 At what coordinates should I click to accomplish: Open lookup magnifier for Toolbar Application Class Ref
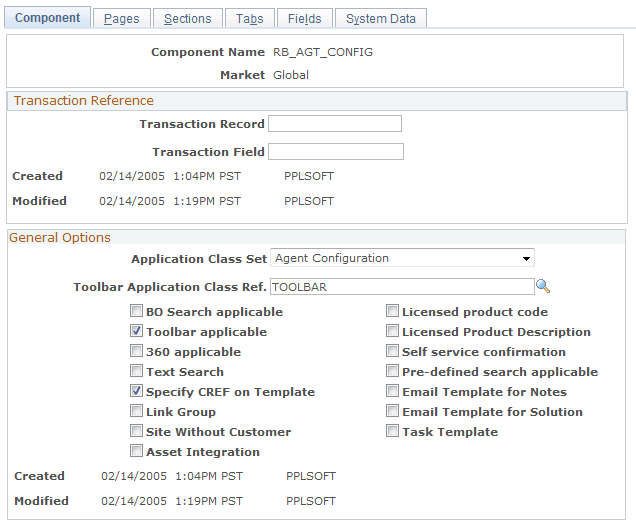(x=543, y=286)
